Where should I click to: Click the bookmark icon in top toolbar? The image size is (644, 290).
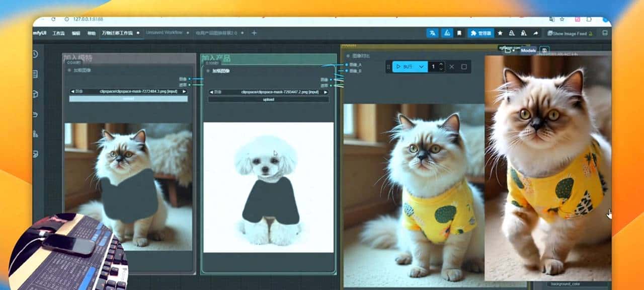click(x=459, y=33)
